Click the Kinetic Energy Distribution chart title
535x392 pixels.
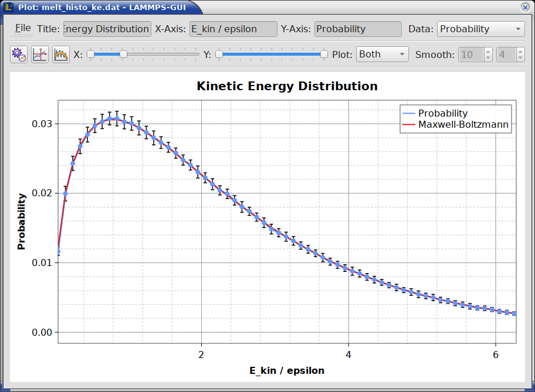click(287, 86)
